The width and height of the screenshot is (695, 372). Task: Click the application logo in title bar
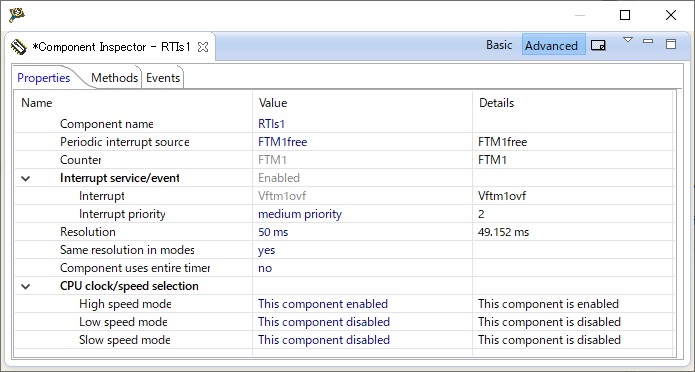17,15
